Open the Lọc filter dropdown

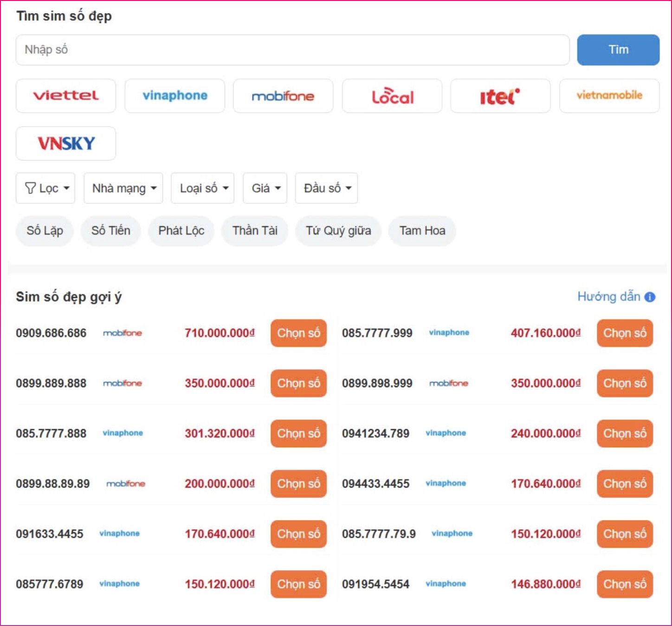pyautogui.click(x=45, y=188)
